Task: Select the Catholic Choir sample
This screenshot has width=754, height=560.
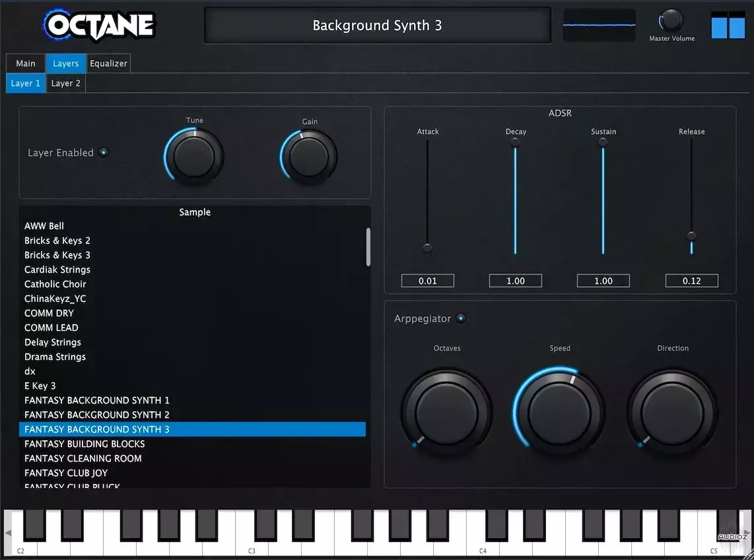Action: point(55,284)
